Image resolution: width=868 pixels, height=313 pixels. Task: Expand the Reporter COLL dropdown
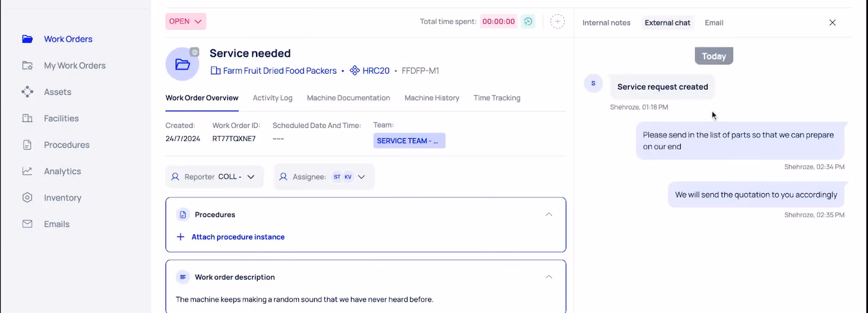215,177
